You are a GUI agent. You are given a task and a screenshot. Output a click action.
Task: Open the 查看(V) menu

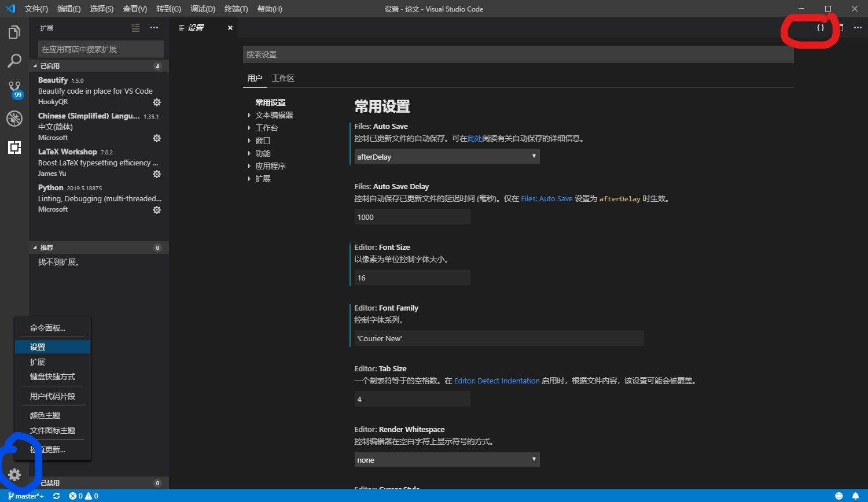click(135, 9)
